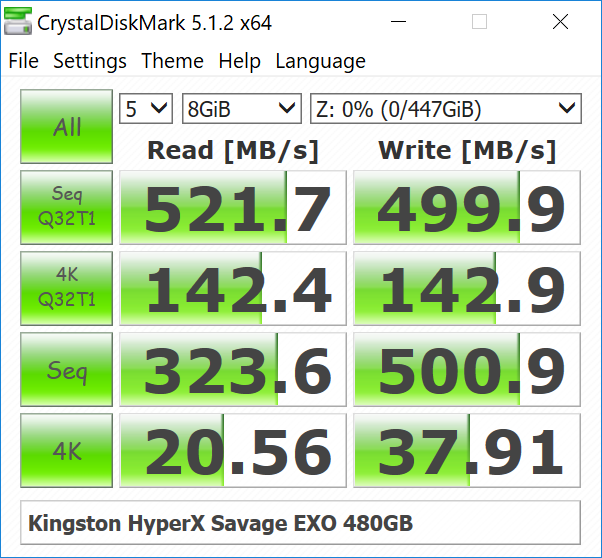Start the 4K Q32T1 test

tap(66, 288)
